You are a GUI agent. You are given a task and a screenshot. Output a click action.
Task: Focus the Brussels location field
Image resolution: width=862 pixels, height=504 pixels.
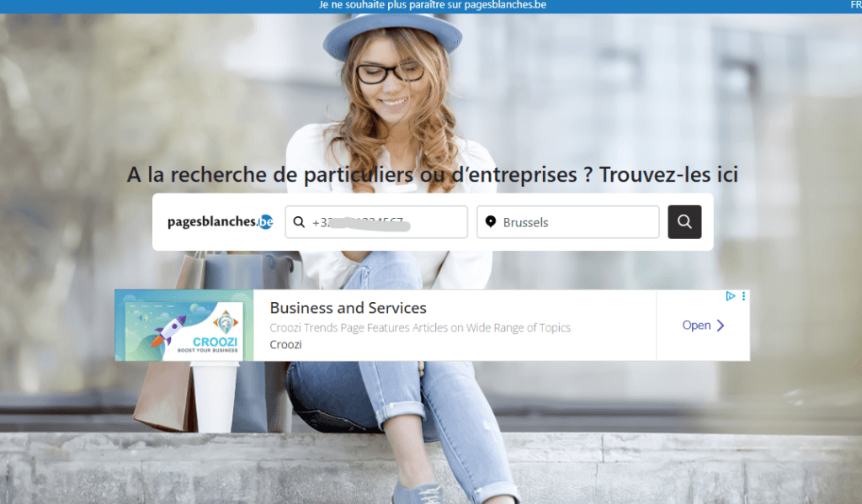click(577, 222)
